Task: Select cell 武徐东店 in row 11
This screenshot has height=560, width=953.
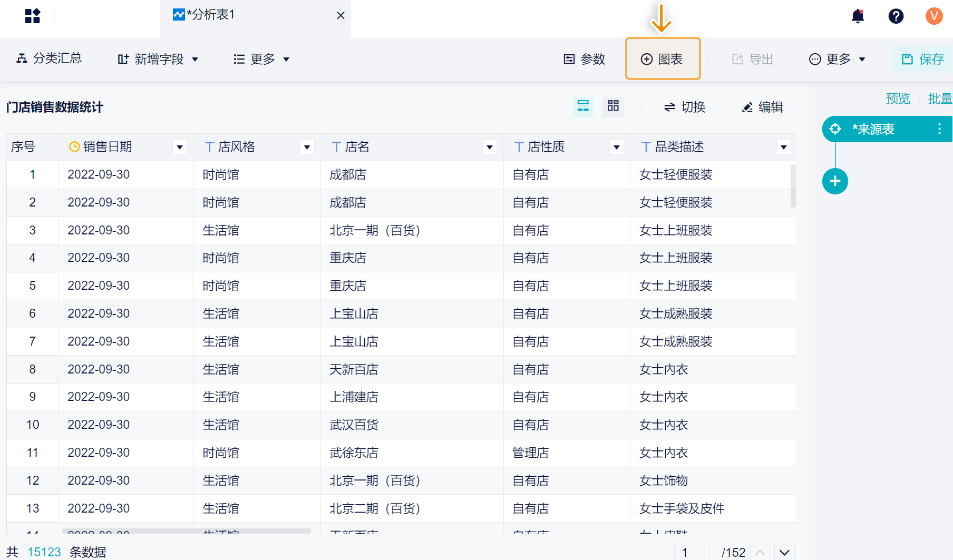Action: pyautogui.click(x=412, y=453)
